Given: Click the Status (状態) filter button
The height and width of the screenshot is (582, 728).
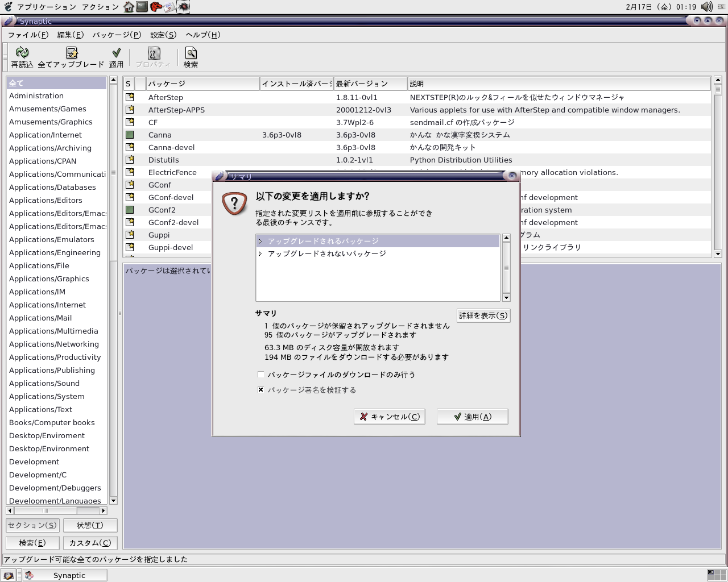Looking at the screenshot, I should click(90, 525).
